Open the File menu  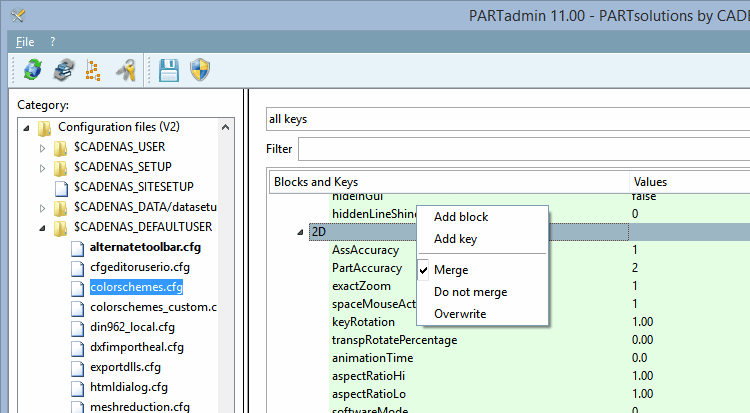(25, 41)
